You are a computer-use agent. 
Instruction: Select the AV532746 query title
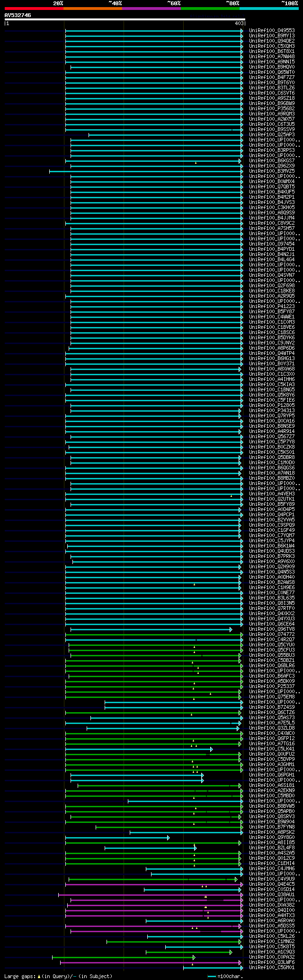(x=18, y=15)
